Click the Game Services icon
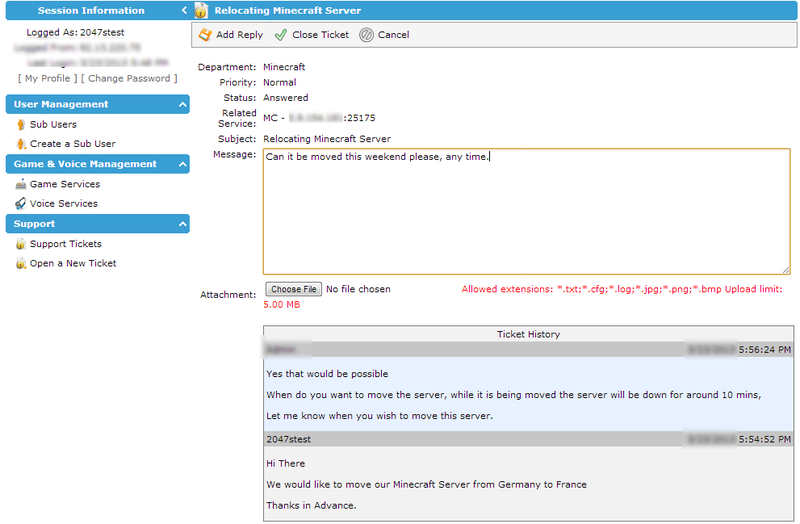 pyautogui.click(x=20, y=184)
